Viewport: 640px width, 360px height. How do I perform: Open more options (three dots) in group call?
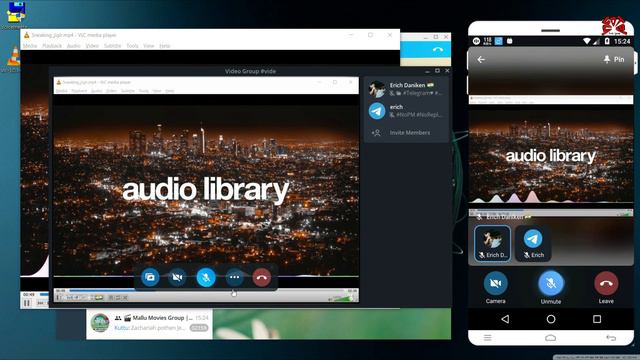coord(234,278)
